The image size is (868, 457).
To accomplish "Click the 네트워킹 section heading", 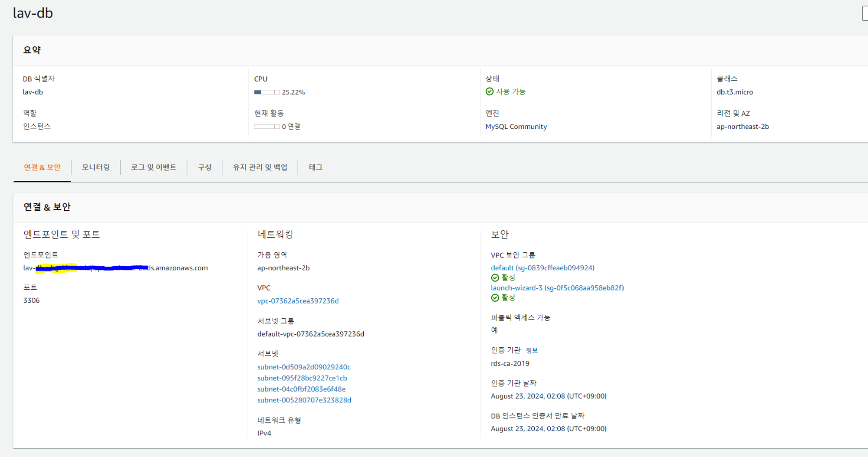I will tap(275, 235).
